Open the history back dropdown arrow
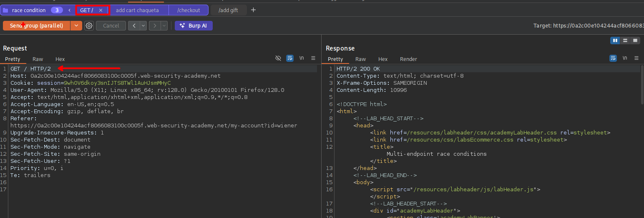Screen dimensions: 644x218 tap(143, 26)
